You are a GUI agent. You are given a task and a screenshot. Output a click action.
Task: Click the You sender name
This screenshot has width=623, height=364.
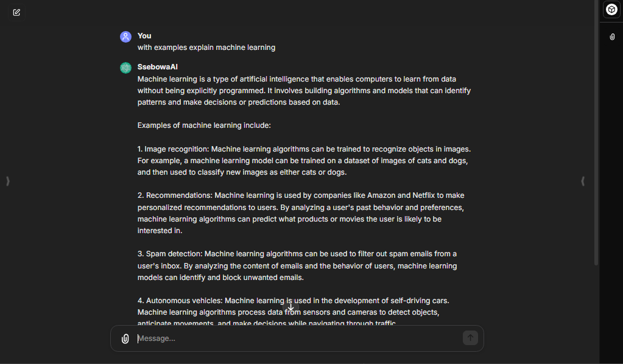tap(144, 36)
